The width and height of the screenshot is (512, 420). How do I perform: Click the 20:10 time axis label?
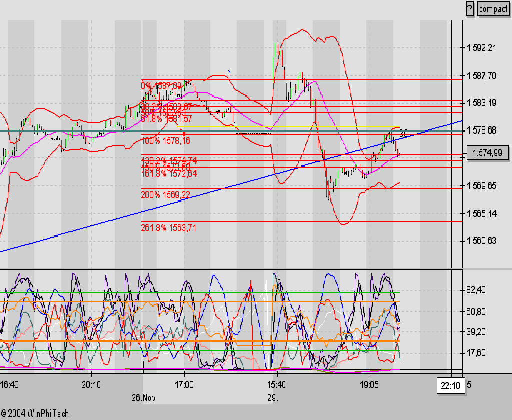(91, 384)
